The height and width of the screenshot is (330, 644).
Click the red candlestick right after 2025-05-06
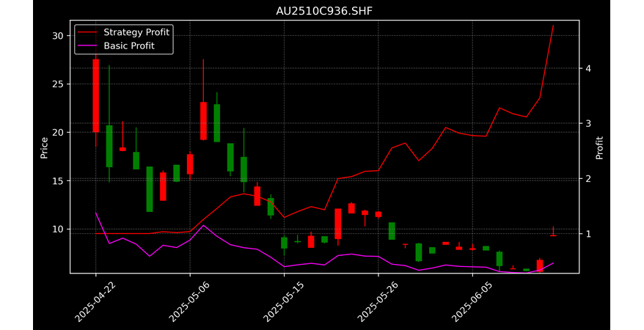203,121
